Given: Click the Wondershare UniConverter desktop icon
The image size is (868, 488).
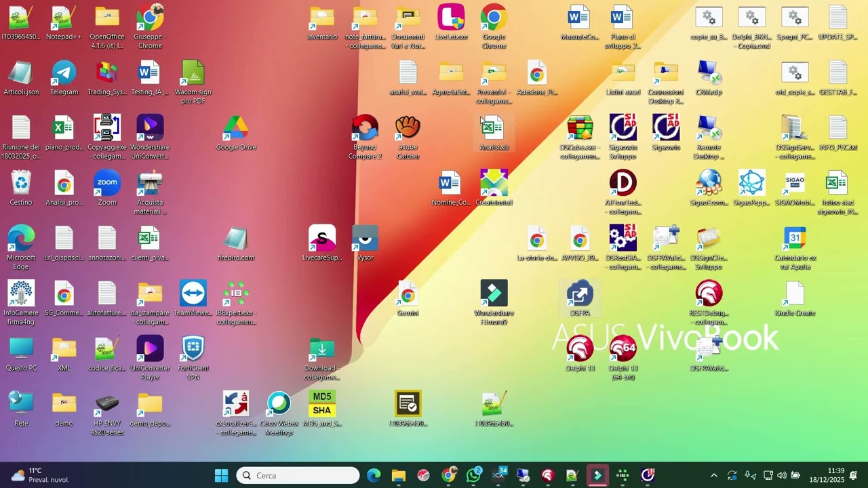Looking at the screenshot, I should click(x=150, y=138).
